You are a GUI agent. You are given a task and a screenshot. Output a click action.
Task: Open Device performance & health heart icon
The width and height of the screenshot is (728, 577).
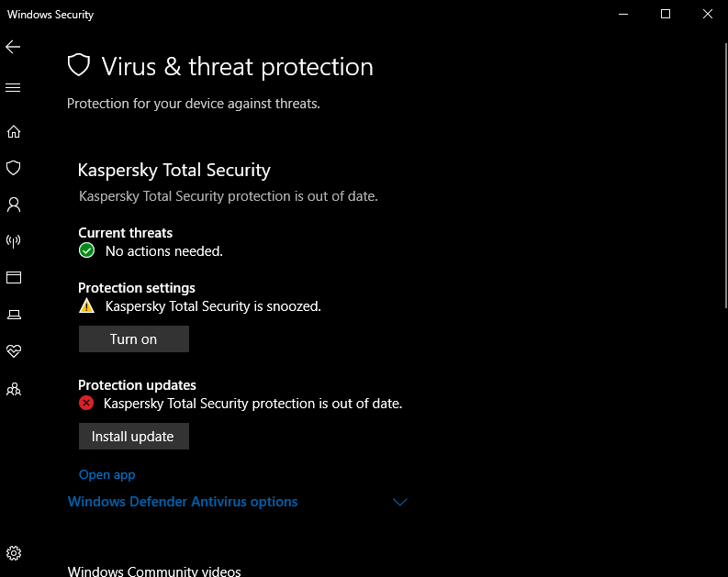point(13,351)
